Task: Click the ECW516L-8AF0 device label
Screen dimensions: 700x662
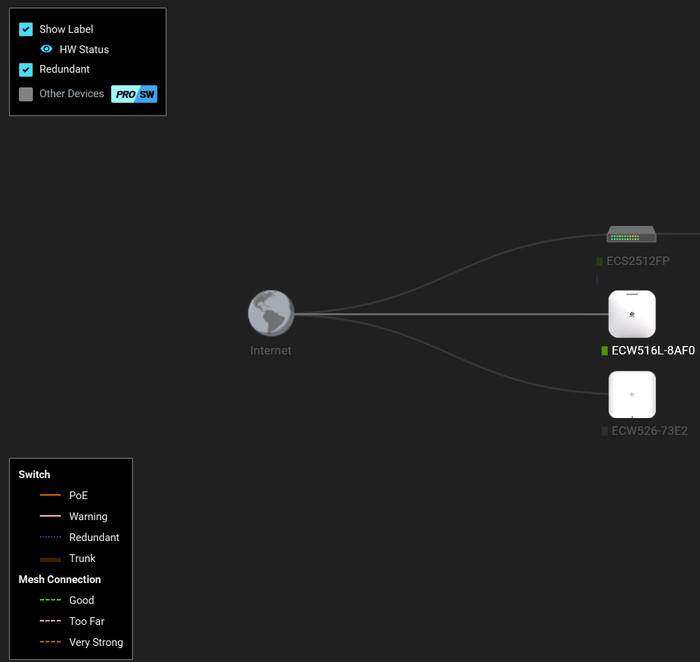Action: (653, 350)
